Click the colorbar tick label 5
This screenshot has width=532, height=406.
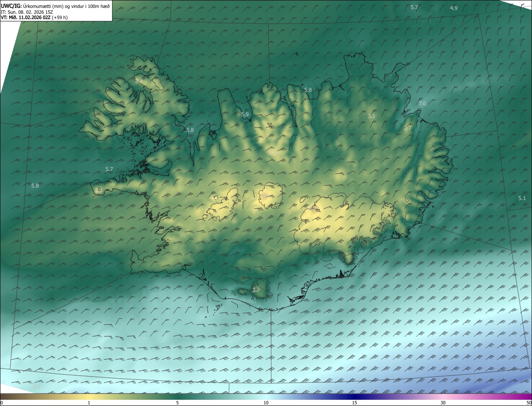(177, 403)
